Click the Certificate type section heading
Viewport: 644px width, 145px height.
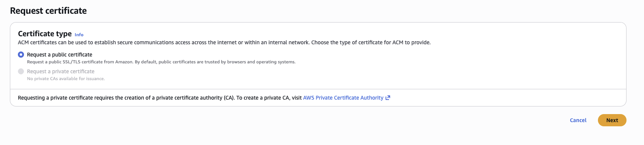tap(45, 34)
